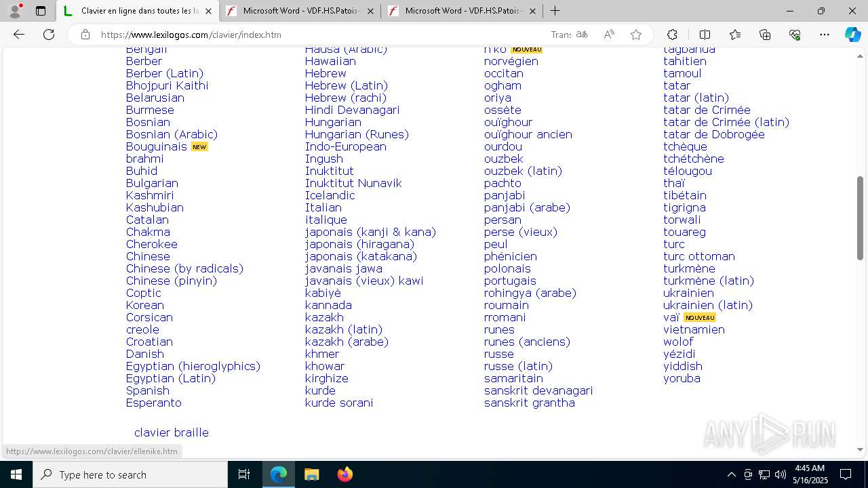Open the ukrainien (latin) keyboard link
Viewport: 868px width, 488px height.
pyautogui.click(x=708, y=305)
